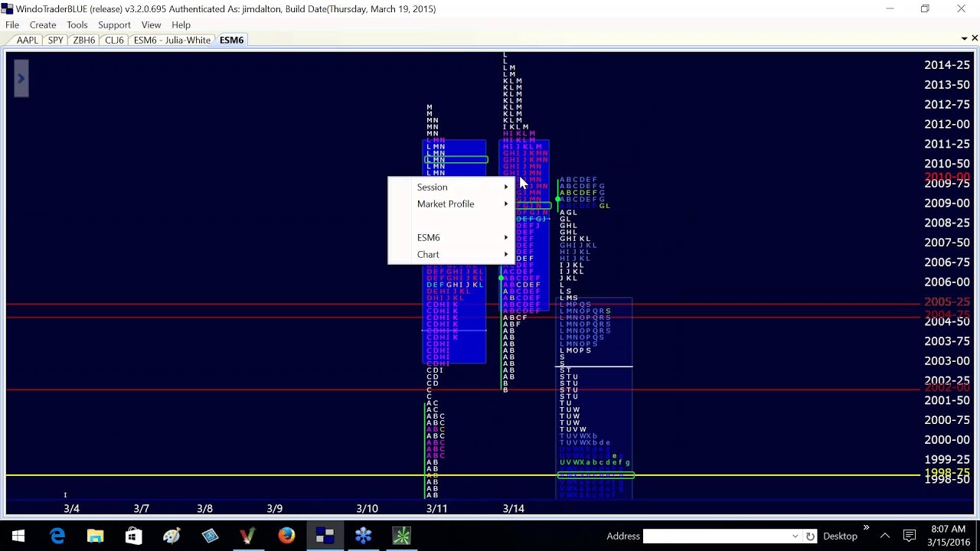
Task: Click the 2003-00 price label
Action: (947, 360)
